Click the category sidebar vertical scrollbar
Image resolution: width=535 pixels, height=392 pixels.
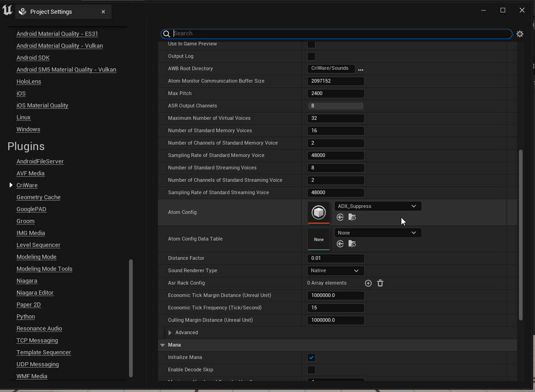pos(131,318)
